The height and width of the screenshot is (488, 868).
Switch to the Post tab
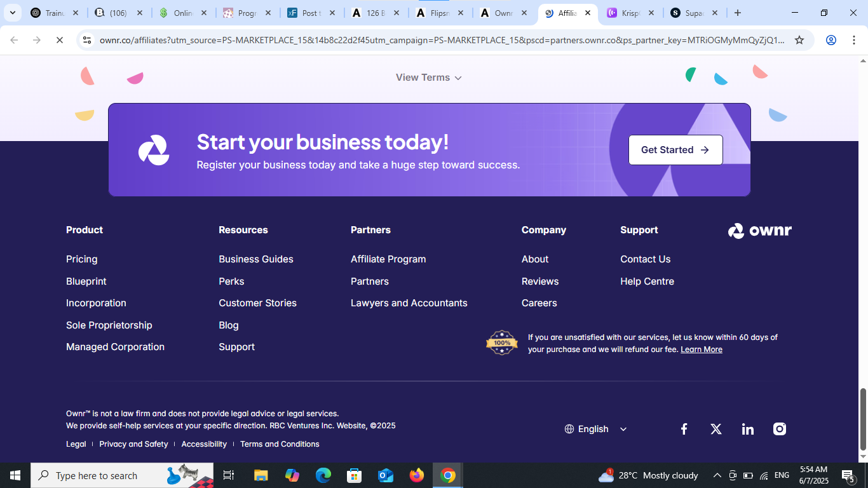coord(311,13)
